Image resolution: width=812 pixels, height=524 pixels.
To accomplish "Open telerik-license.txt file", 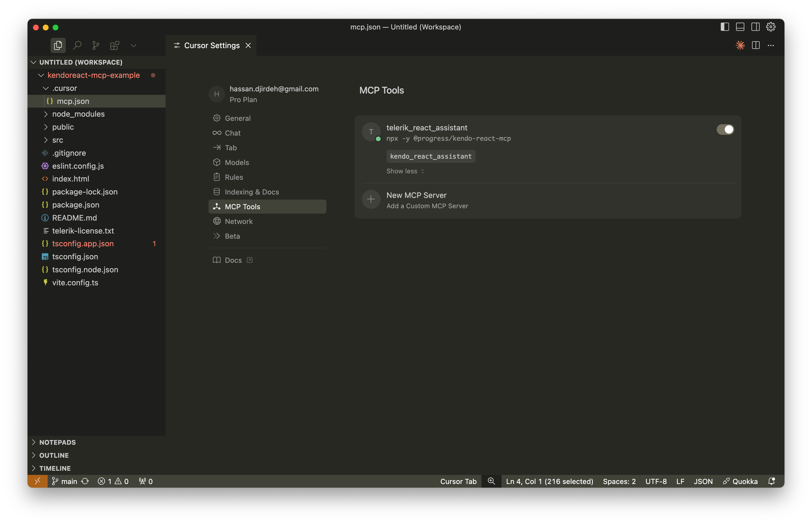I will pyautogui.click(x=96, y=231).
